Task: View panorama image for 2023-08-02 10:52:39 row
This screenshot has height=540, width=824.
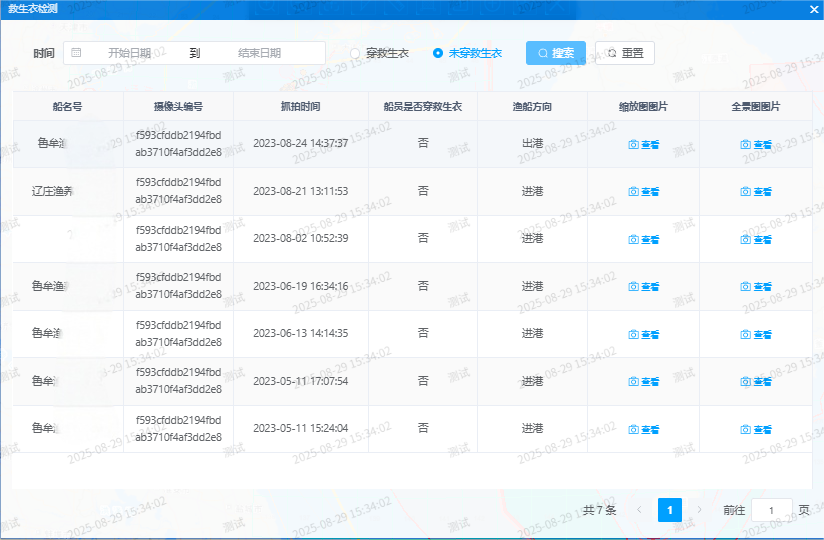Action: [x=756, y=240]
